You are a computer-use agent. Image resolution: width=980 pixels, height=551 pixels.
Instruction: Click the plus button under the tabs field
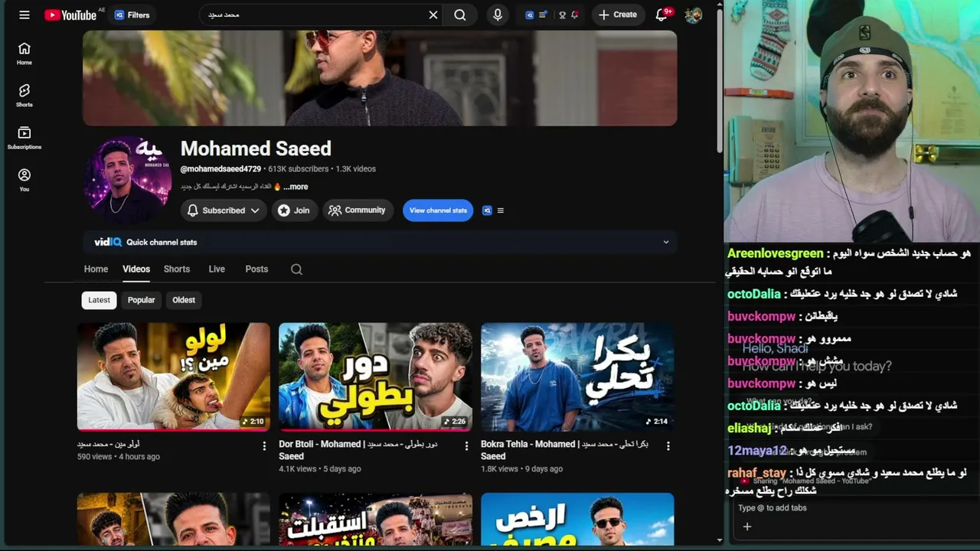(x=747, y=527)
